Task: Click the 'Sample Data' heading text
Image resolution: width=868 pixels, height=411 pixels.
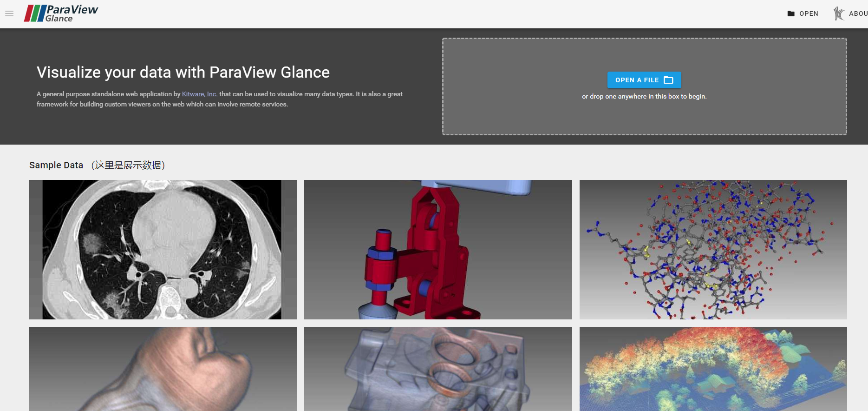Action: pyautogui.click(x=56, y=165)
